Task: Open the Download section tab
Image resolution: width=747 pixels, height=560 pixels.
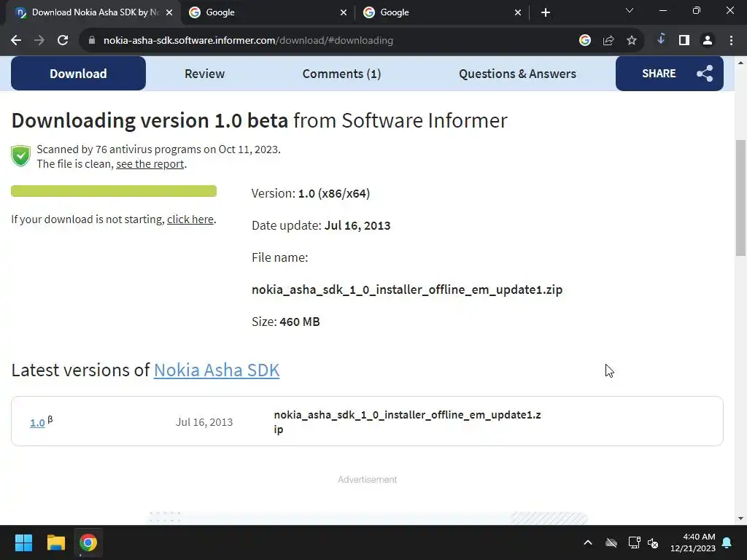Action: click(78, 74)
